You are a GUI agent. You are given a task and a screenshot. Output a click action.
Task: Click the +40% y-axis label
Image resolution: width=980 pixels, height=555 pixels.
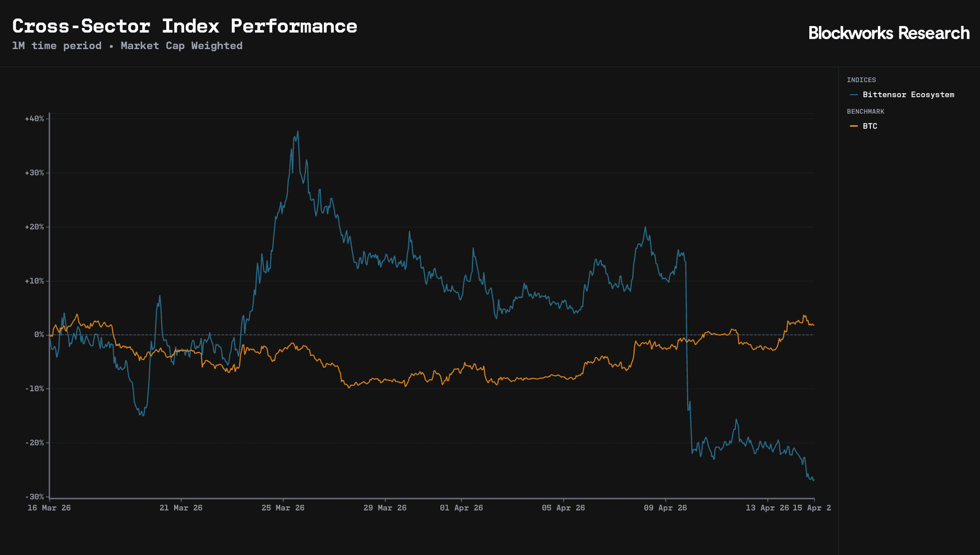[35, 119]
